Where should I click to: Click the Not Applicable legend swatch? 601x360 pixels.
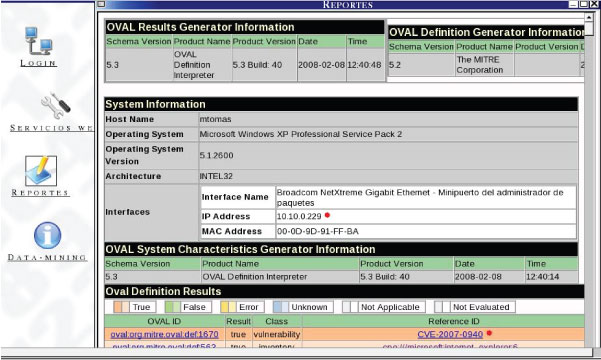pos(350,307)
